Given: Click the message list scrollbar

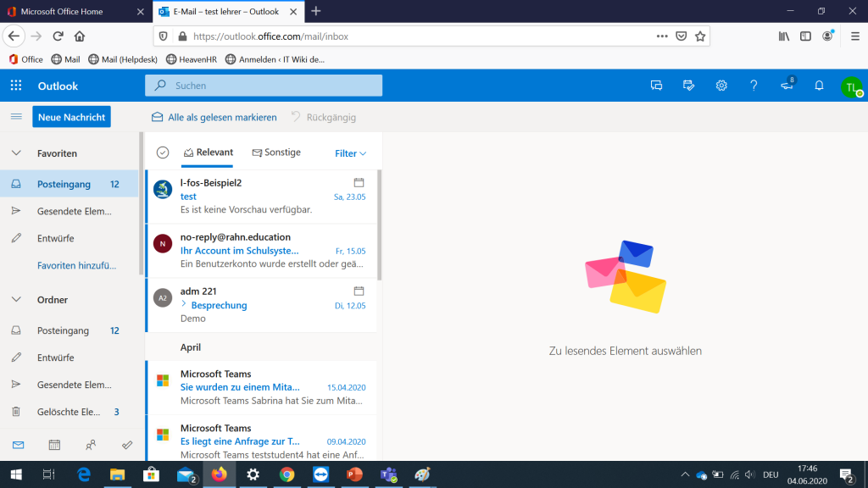Looking at the screenshot, I should (379, 225).
